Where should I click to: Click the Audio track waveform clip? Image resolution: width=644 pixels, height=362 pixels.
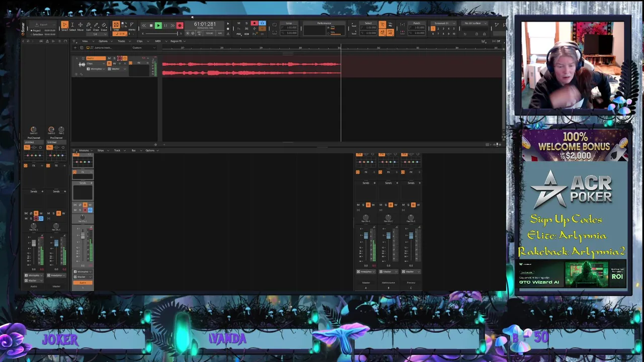[x=251, y=68]
